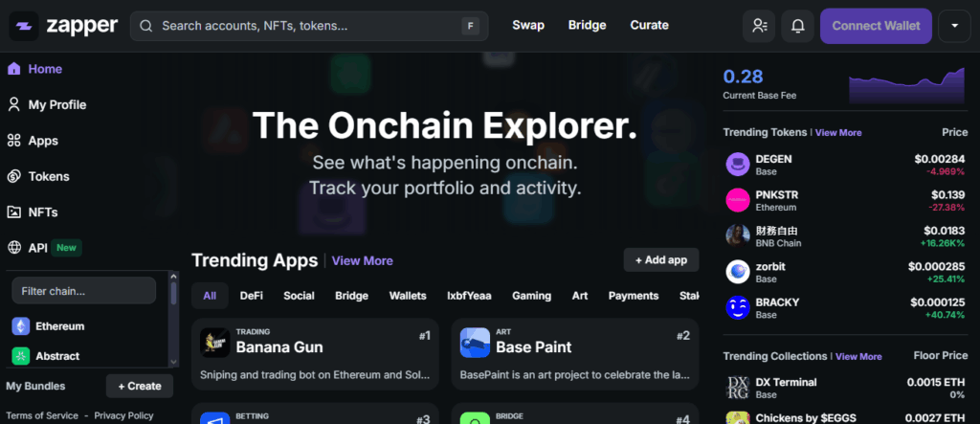Open the Base Paint app icon

point(475,342)
